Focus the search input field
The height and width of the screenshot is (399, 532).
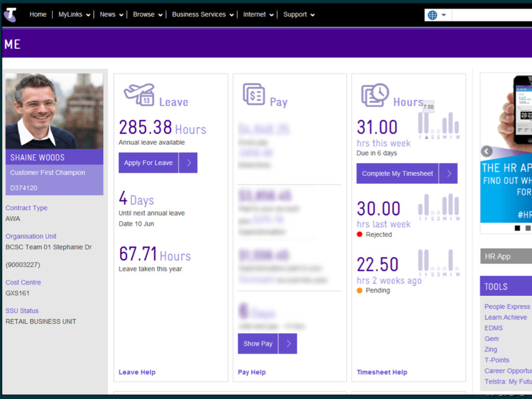491,15
